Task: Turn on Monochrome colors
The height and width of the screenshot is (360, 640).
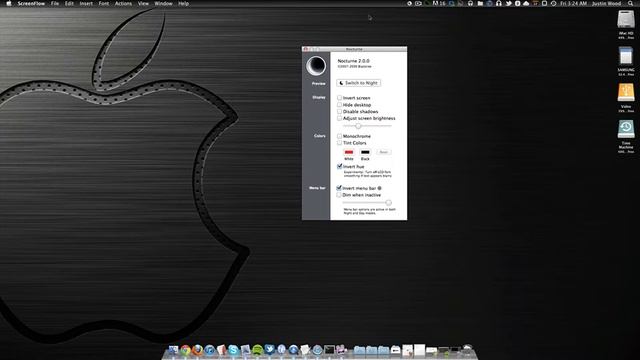Action: pyautogui.click(x=340, y=136)
